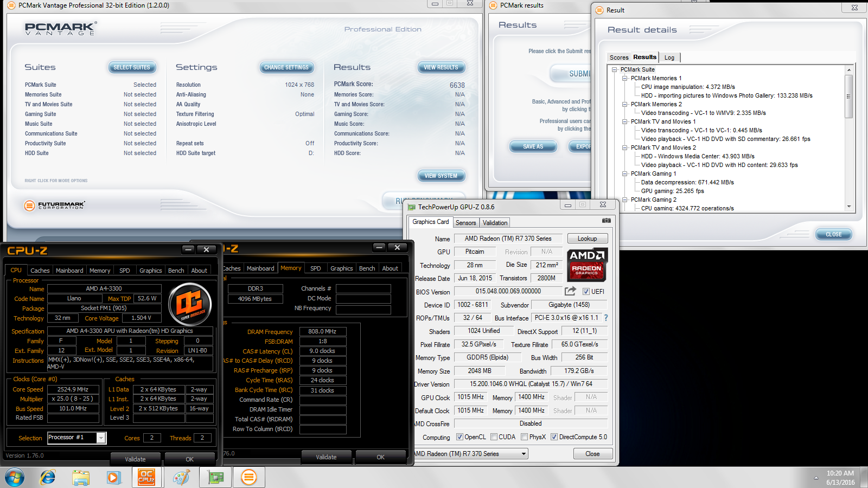The width and height of the screenshot is (868, 488).
Task: Launch Internet Explorer from the taskbar
Action: pyautogui.click(x=48, y=478)
